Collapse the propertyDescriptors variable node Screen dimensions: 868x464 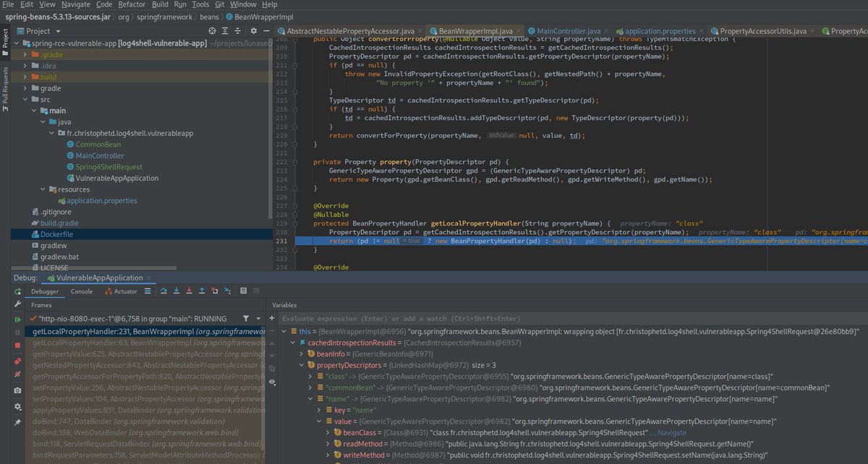tap(302, 365)
